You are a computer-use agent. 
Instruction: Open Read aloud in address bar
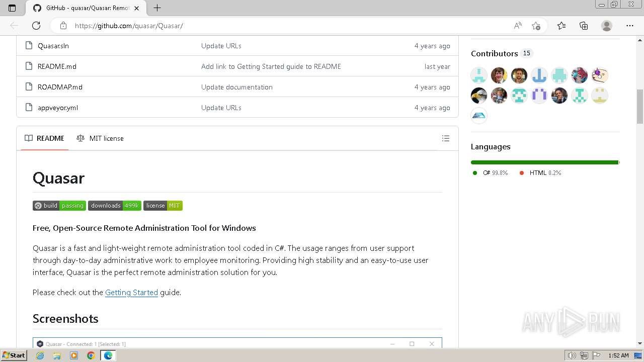point(518,26)
